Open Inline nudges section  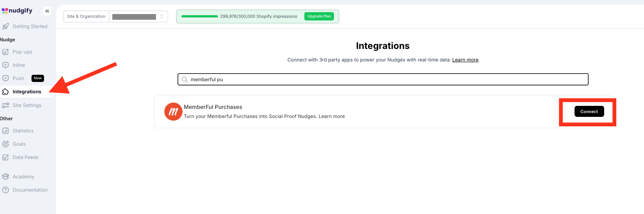pos(19,65)
